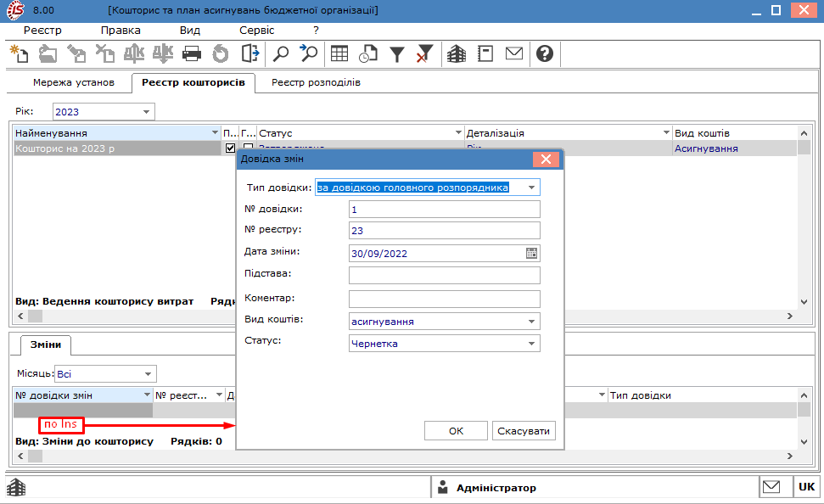Click the find next magnifier icon
The height and width of the screenshot is (504, 824).
(x=309, y=53)
